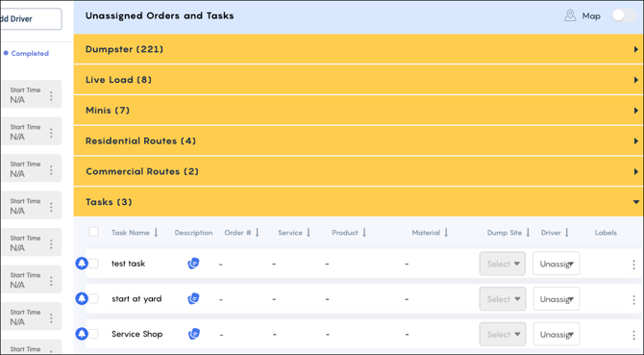Sort by Task Name arrow
The width and height of the screenshot is (644, 355).
click(x=156, y=233)
